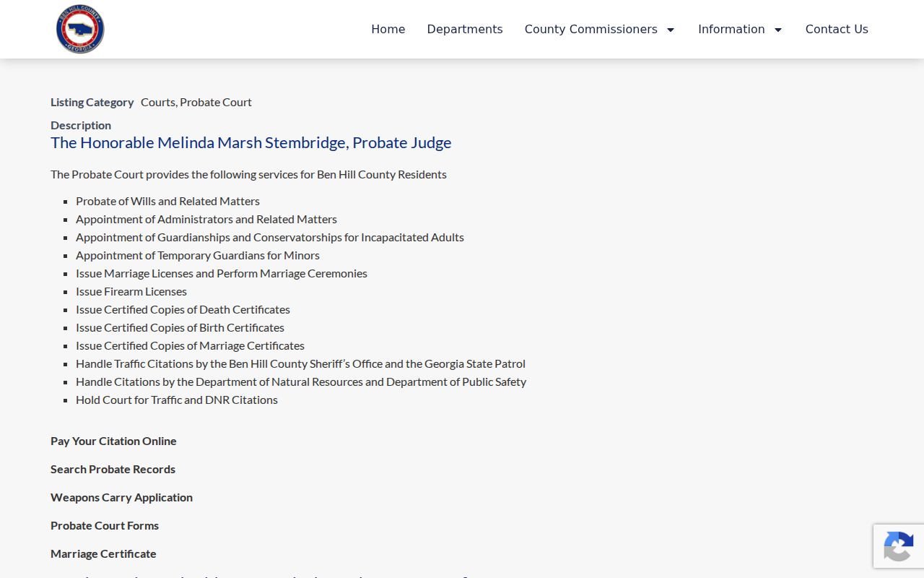The width and height of the screenshot is (924, 578).
Task: Click 'Hold Court for Traffic and DNR Citations'
Action: [177, 400]
